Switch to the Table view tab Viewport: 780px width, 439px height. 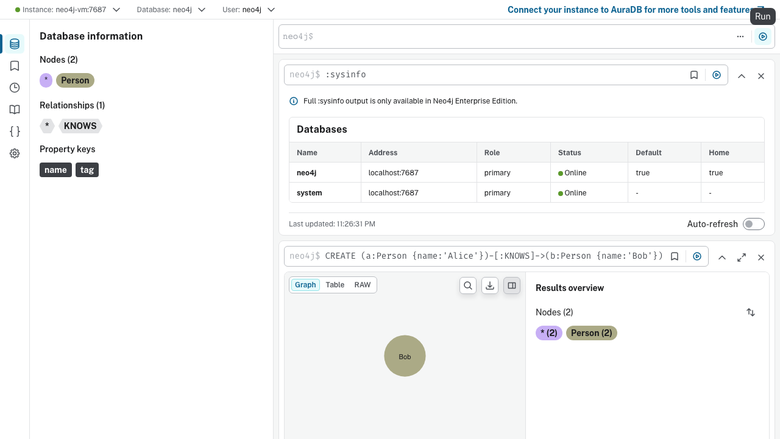(335, 285)
